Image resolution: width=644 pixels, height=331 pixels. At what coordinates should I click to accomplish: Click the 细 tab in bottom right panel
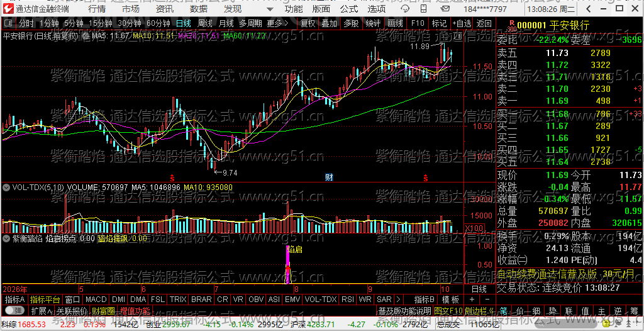click(x=536, y=310)
